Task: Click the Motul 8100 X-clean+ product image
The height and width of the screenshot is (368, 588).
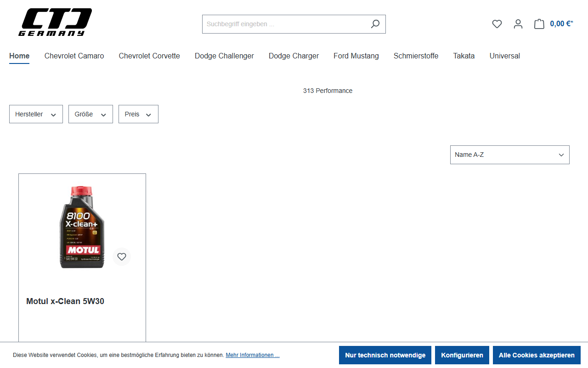Action: (82, 227)
